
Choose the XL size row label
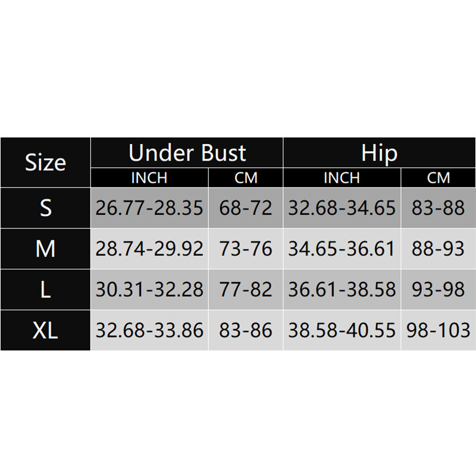click(x=45, y=330)
